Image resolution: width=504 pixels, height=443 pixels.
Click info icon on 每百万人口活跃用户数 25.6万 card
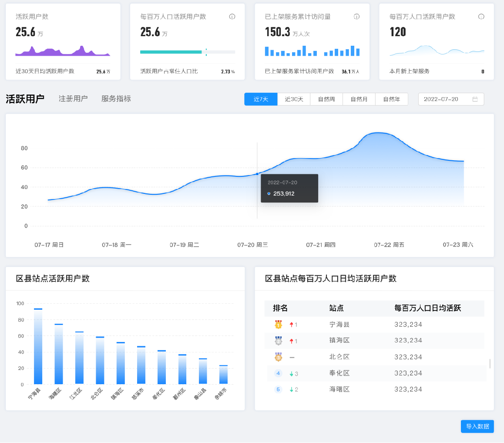click(232, 17)
